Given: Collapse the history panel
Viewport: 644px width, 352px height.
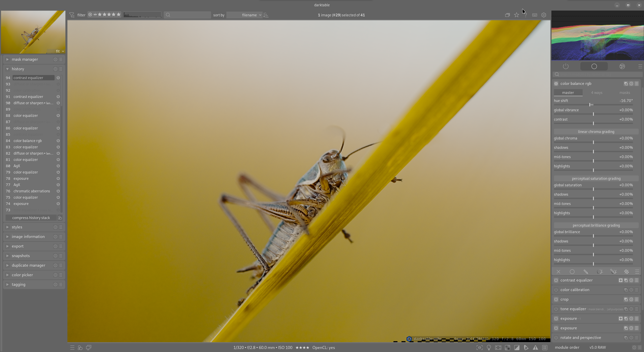Looking at the screenshot, I should (18, 69).
